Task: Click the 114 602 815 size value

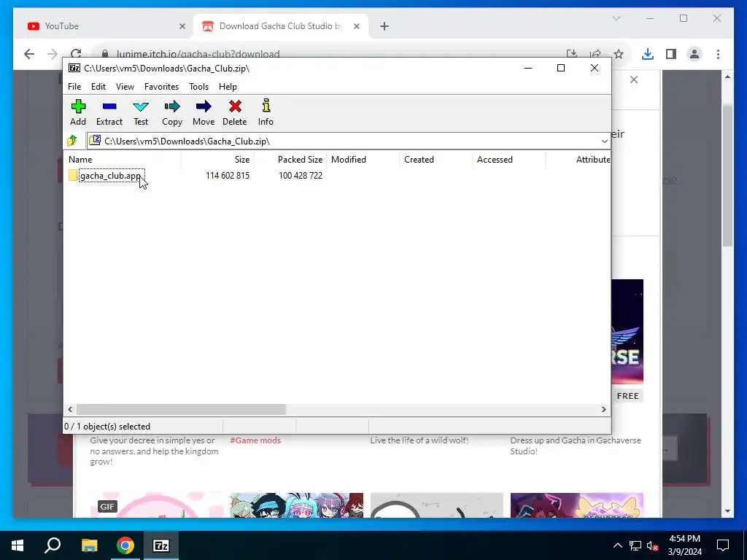Action: tap(228, 175)
